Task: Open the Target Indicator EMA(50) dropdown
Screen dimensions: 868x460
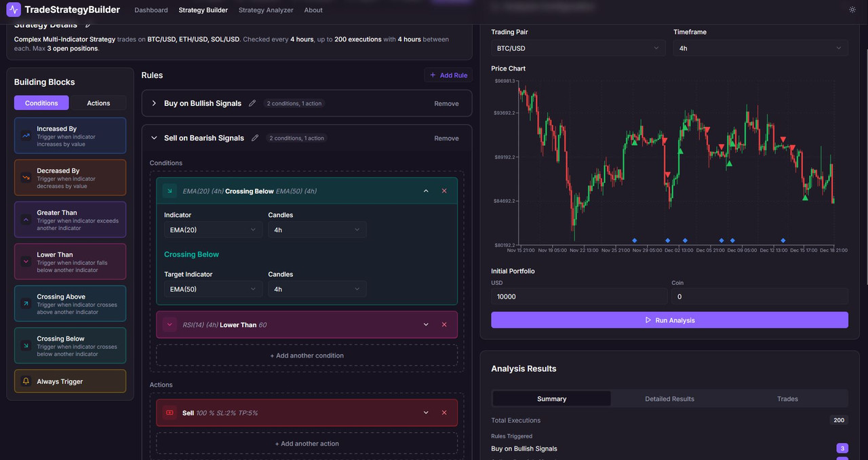Action: [213, 290]
